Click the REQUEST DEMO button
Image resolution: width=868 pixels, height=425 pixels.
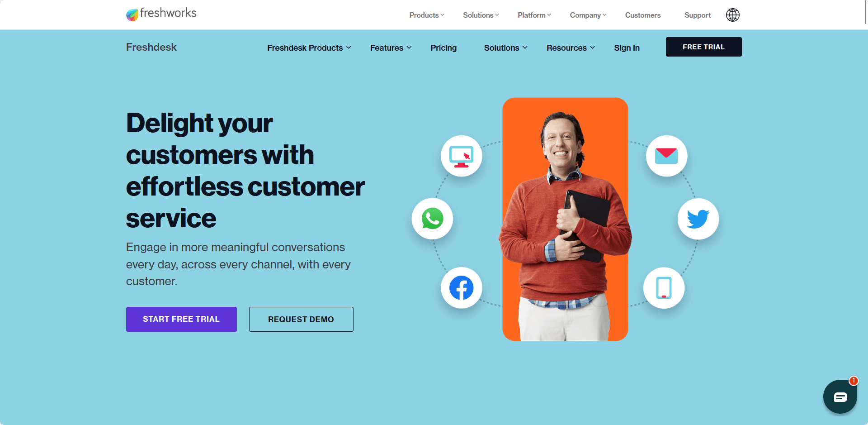pos(301,319)
